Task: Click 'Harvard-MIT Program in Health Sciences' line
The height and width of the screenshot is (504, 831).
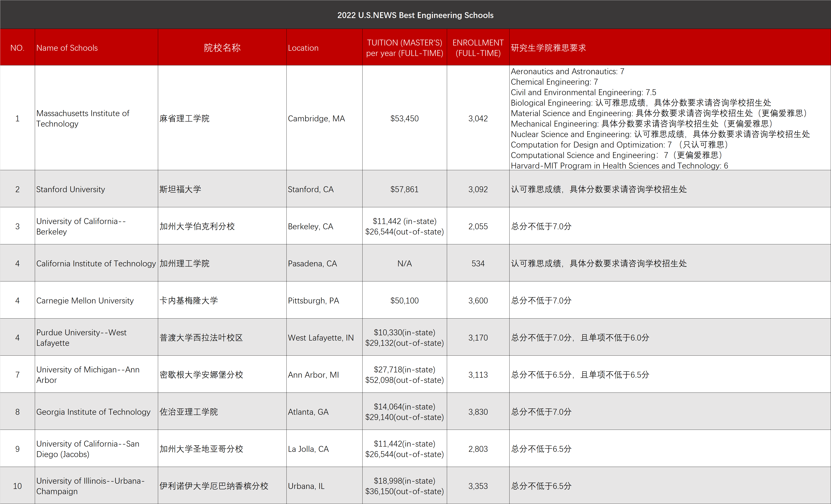Action: (x=619, y=166)
